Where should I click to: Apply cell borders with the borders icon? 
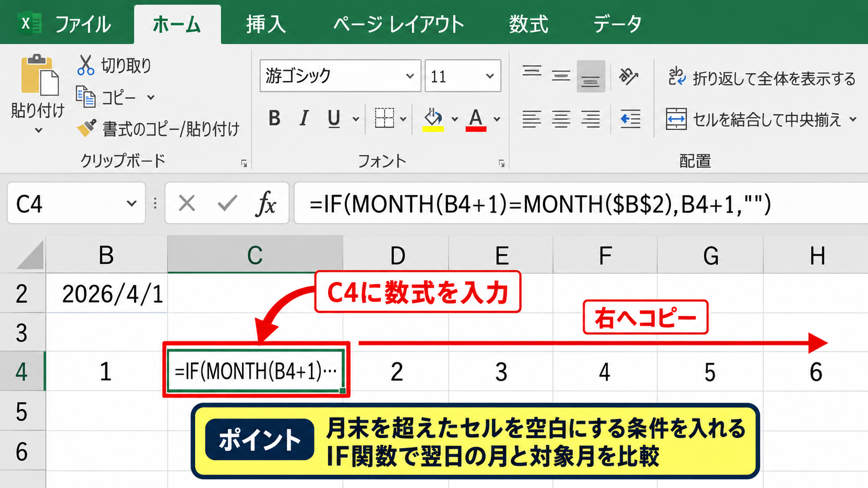click(385, 119)
